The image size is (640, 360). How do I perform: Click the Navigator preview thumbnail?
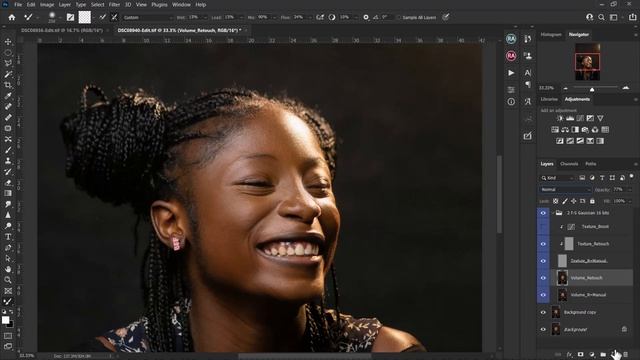[587, 62]
